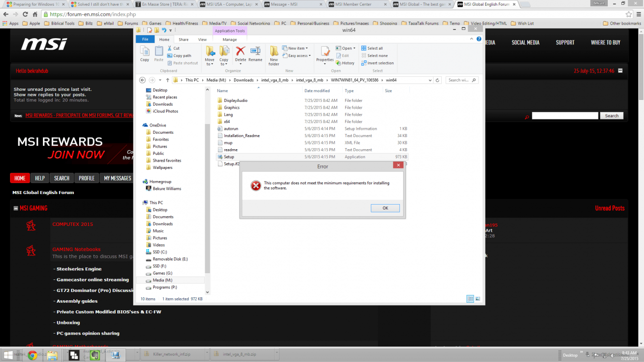
Task: Open the Copy to dropdown
Action: pyautogui.click(x=224, y=64)
